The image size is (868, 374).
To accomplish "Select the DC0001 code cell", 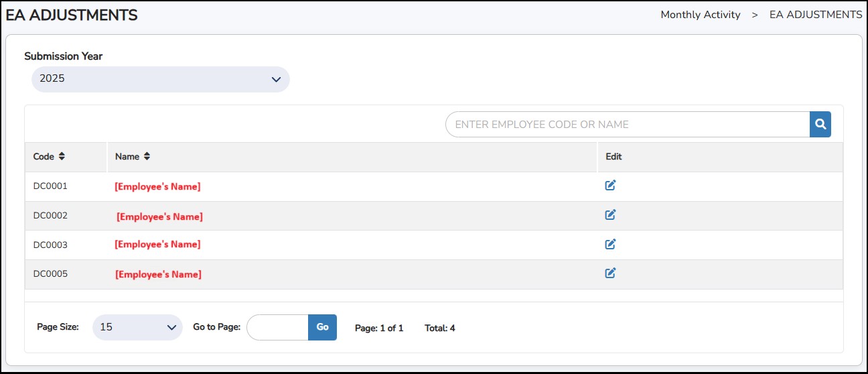I will point(51,186).
